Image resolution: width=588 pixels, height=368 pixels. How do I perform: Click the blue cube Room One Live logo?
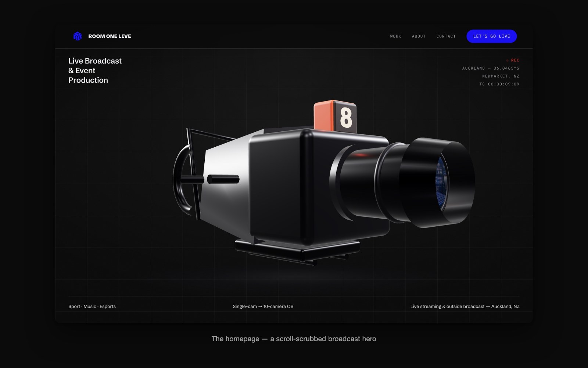coord(78,36)
